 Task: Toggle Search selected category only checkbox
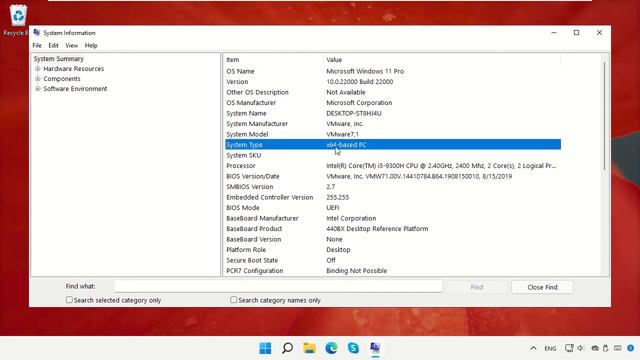tap(69, 300)
